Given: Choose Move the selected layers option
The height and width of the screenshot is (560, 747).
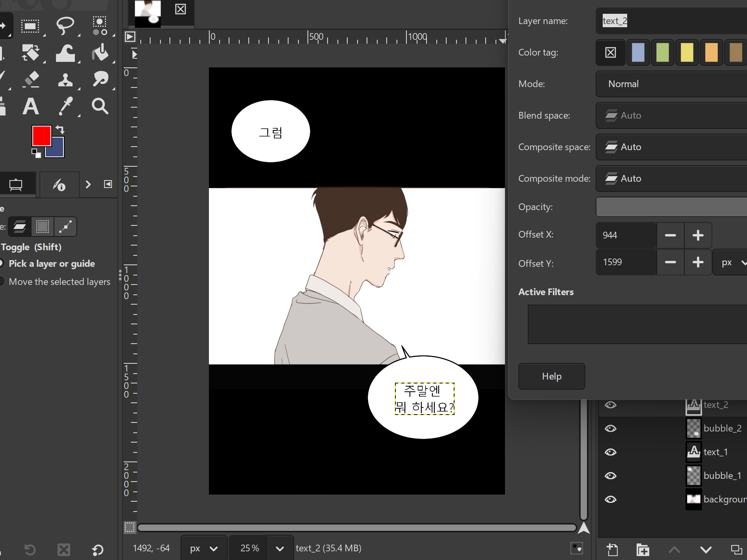Looking at the screenshot, I should (59, 282).
